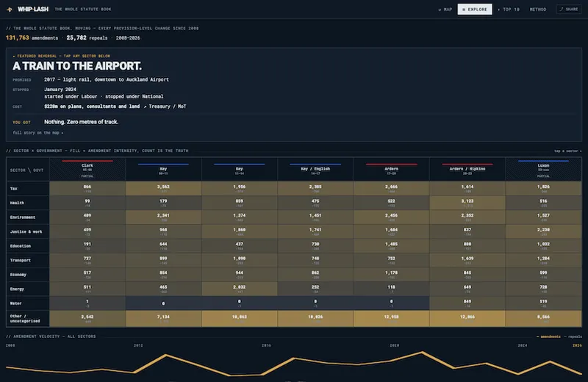Image resolution: width=588 pixels, height=382 pixels.
Task: Click the Justice & work cell showing 2,238
Action: [543, 231]
